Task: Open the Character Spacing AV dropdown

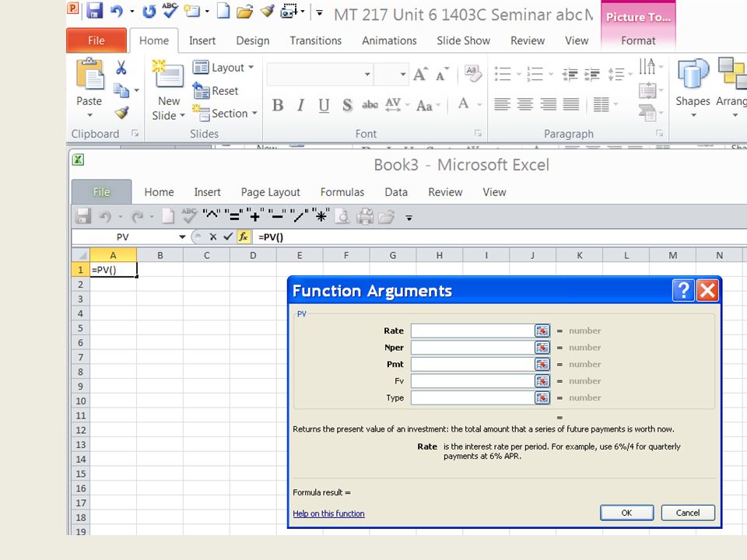Action: coord(398,104)
